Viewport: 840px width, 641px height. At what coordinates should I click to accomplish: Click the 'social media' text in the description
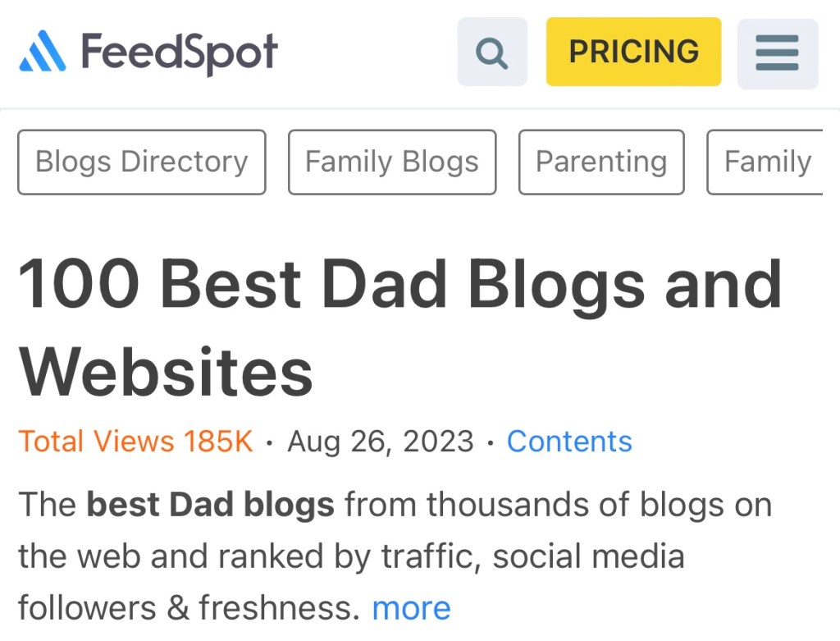(x=588, y=556)
